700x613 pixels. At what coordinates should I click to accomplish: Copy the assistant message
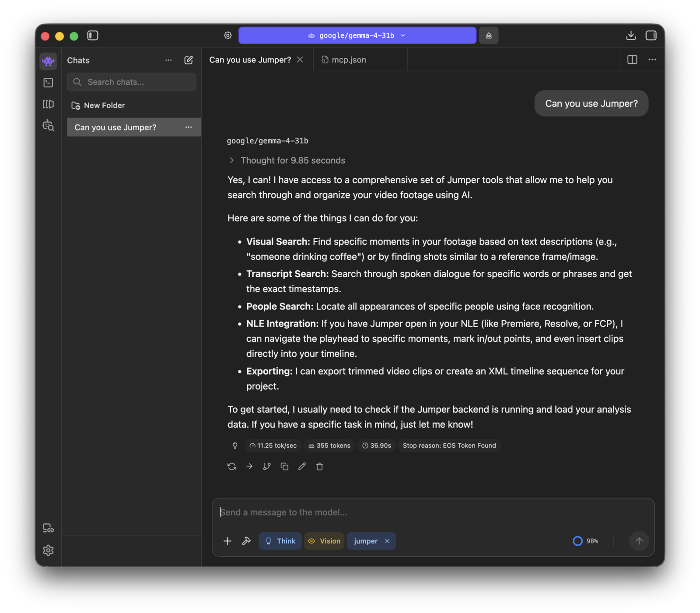(284, 466)
